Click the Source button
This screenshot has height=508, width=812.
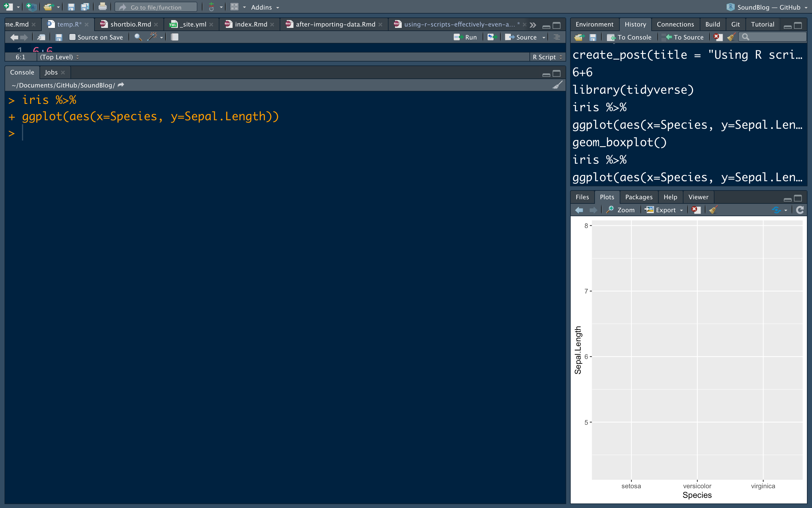521,37
